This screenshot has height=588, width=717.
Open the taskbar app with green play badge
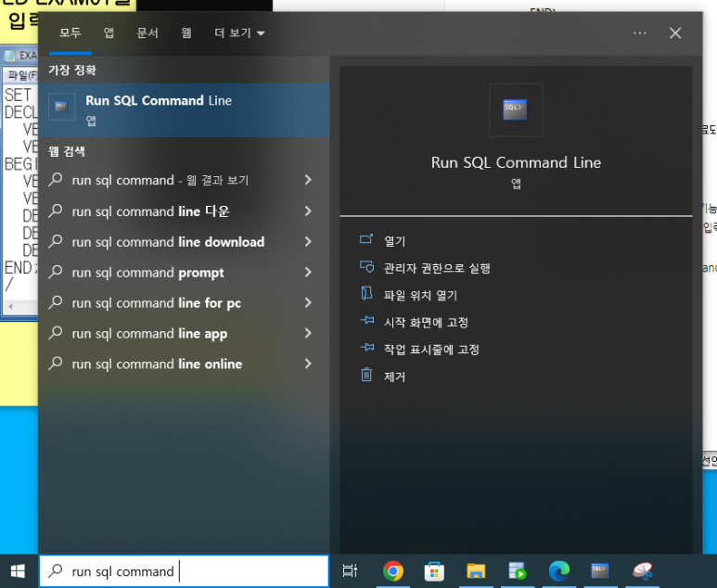point(518,571)
